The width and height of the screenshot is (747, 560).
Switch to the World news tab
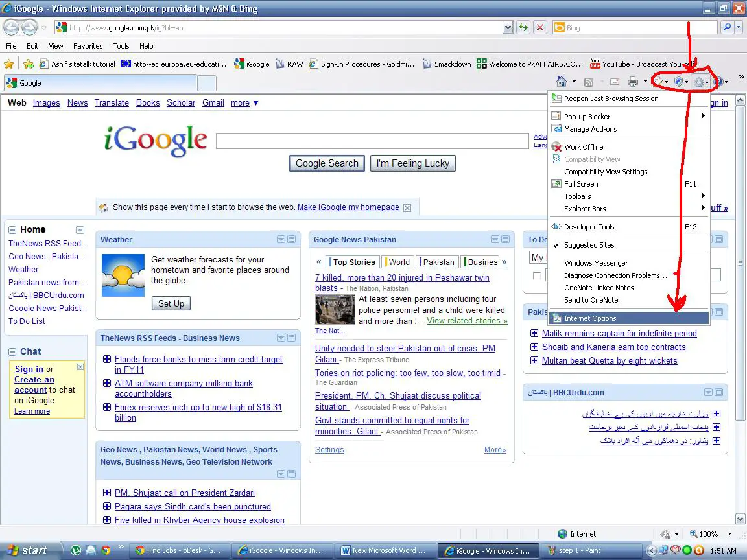[398, 262]
